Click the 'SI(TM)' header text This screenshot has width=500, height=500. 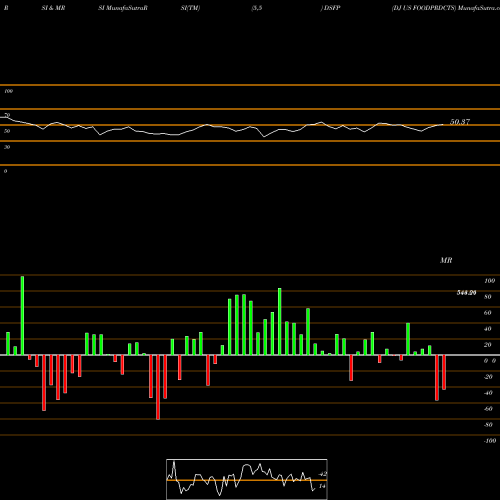coord(190,8)
